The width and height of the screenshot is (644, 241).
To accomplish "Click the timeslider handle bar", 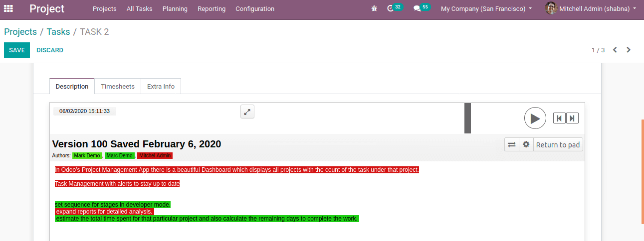I will pyautogui.click(x=467, y=118).
